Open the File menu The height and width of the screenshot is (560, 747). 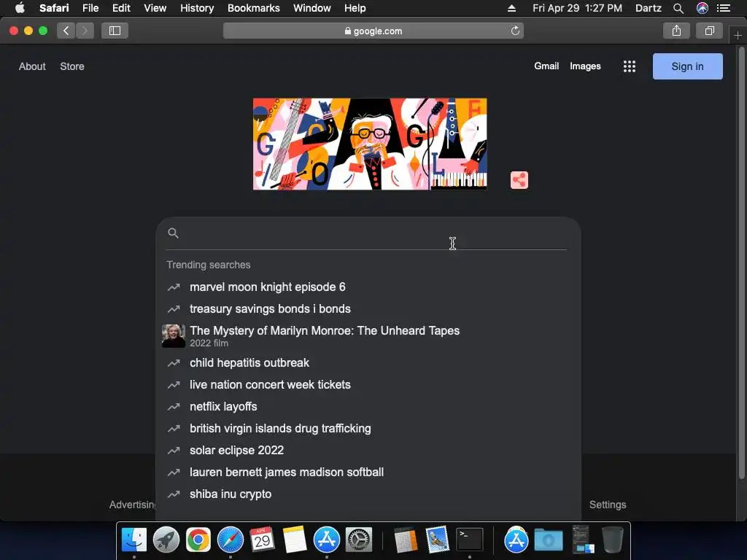point(90,8)
